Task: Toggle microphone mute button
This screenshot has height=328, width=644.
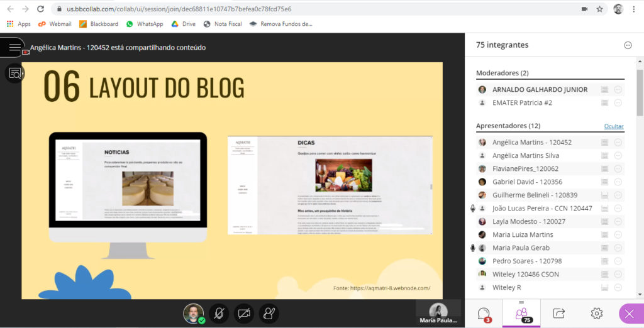Action: (219, 313)
